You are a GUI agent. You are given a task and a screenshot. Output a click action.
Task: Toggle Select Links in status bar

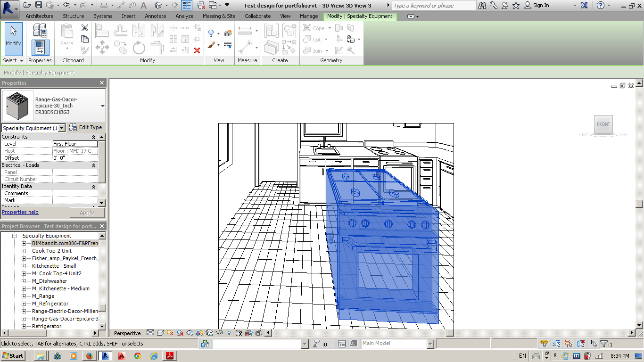pyautogui.click(x=545, y=344)
